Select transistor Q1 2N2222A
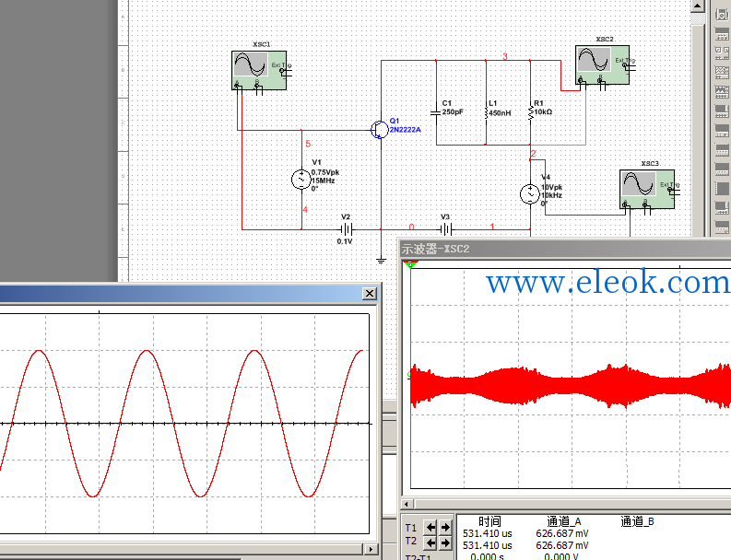The image size is (731, 560). click(x=380, y=130)
